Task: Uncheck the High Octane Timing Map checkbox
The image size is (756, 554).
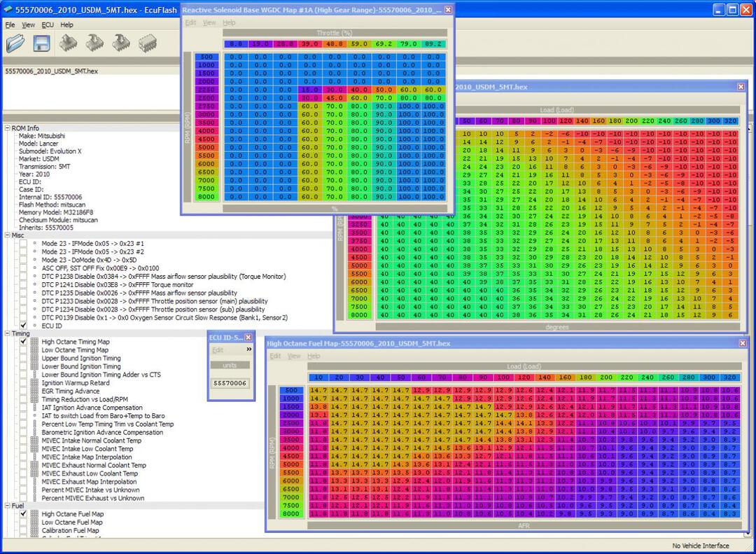Action: 23,342
